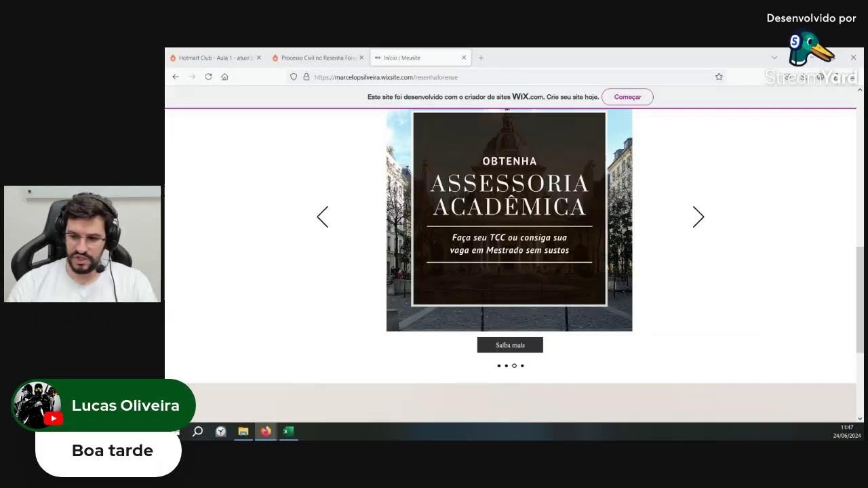Select the Início | Meusite tab

(420, 58)
